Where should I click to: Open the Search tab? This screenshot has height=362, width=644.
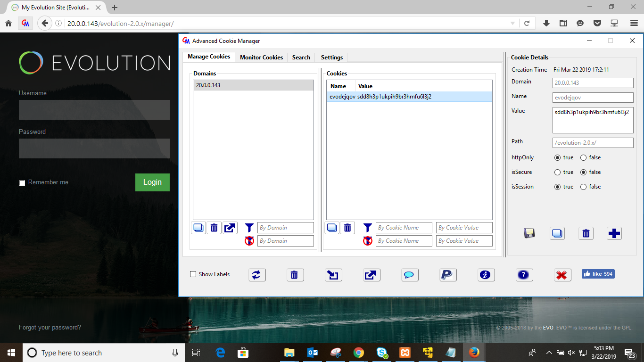(301, 58)
